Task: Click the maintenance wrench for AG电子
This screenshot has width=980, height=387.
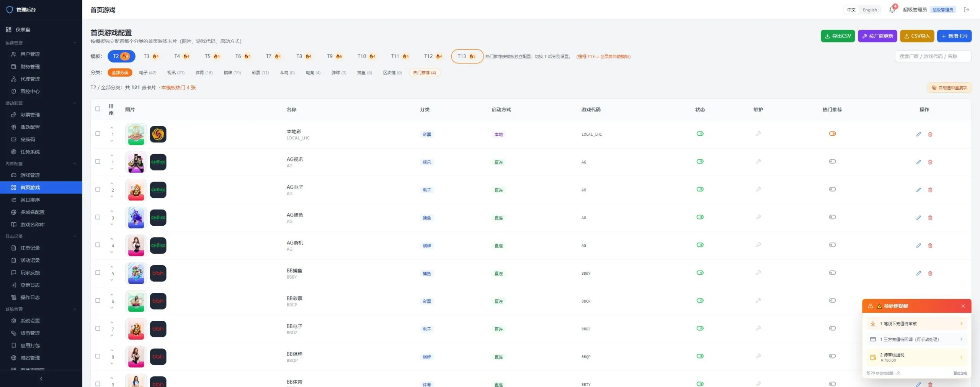Action: [758, 189]
